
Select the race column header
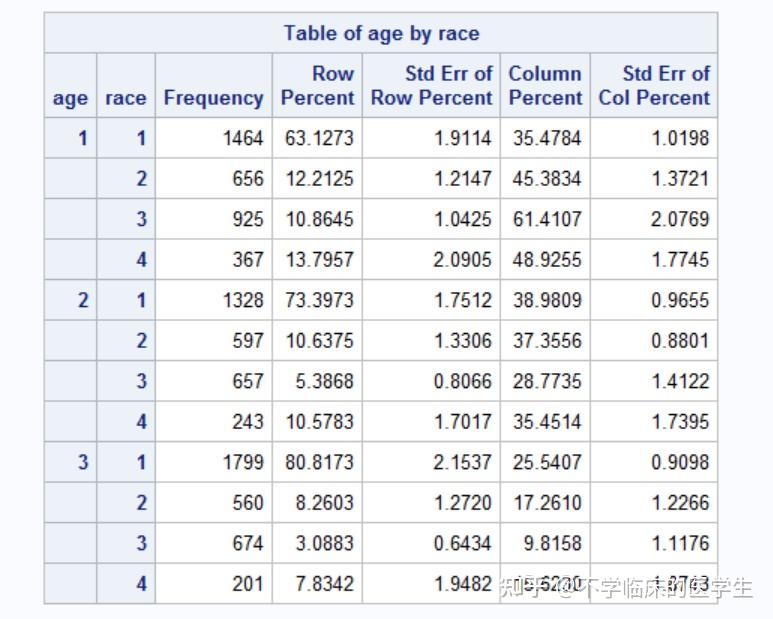click(x=126, y=98)
